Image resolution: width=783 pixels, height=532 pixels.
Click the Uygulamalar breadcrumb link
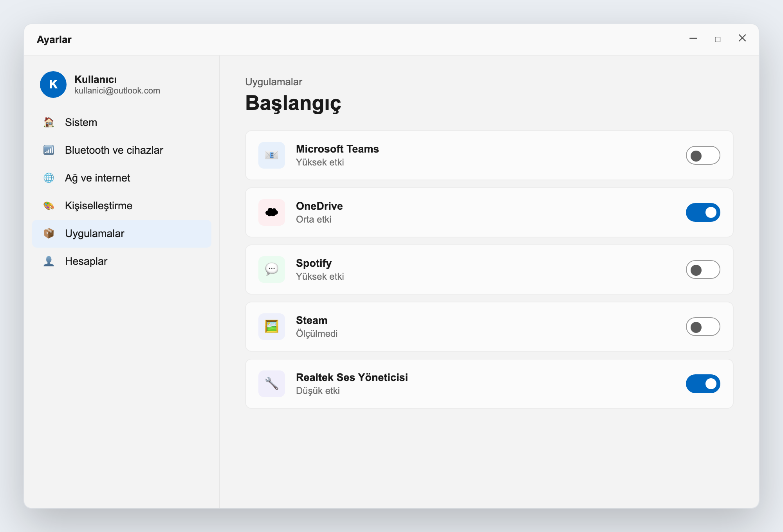[274, 82]
